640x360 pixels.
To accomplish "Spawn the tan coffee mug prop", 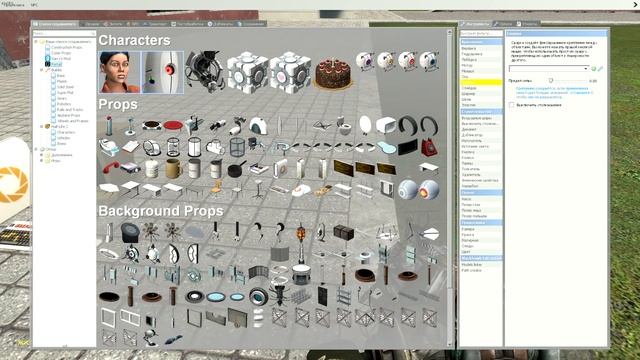I will pos(173,168).
